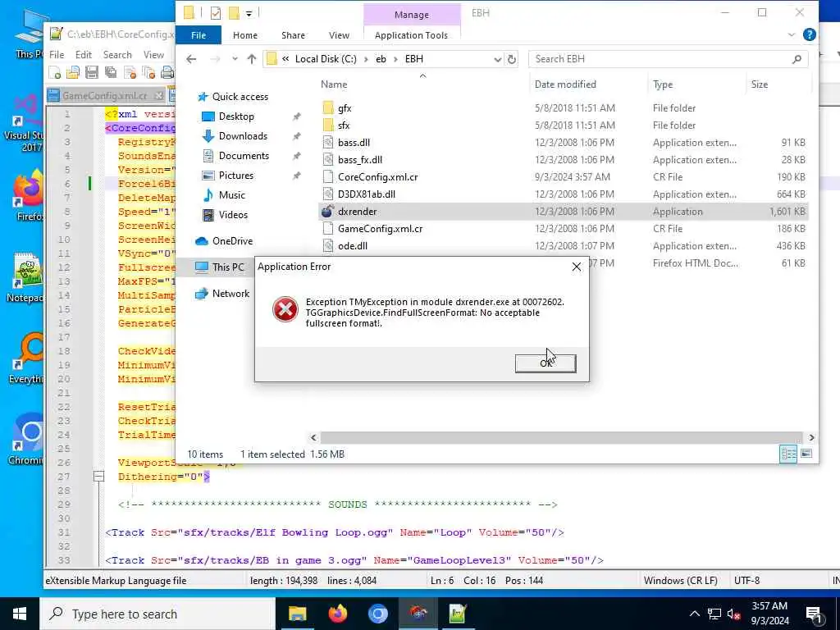Open Notepad++ View menu
840x630 pixels.
point(153,55)
